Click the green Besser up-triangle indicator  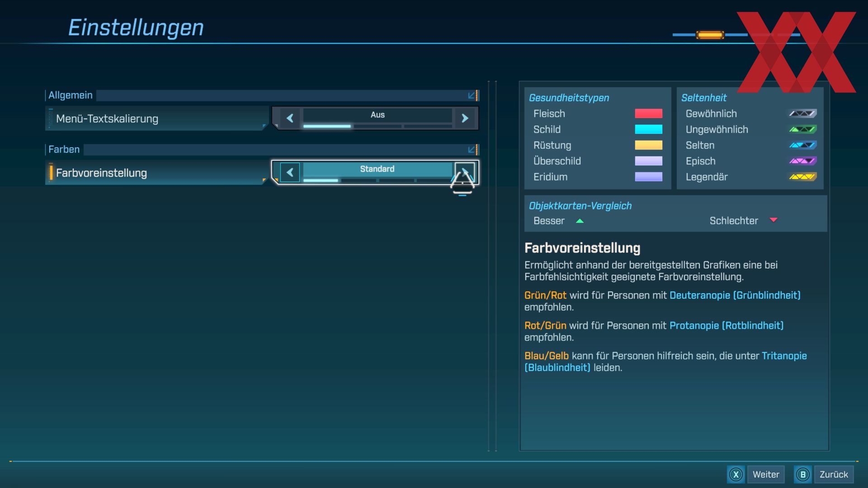pos(580,221)
